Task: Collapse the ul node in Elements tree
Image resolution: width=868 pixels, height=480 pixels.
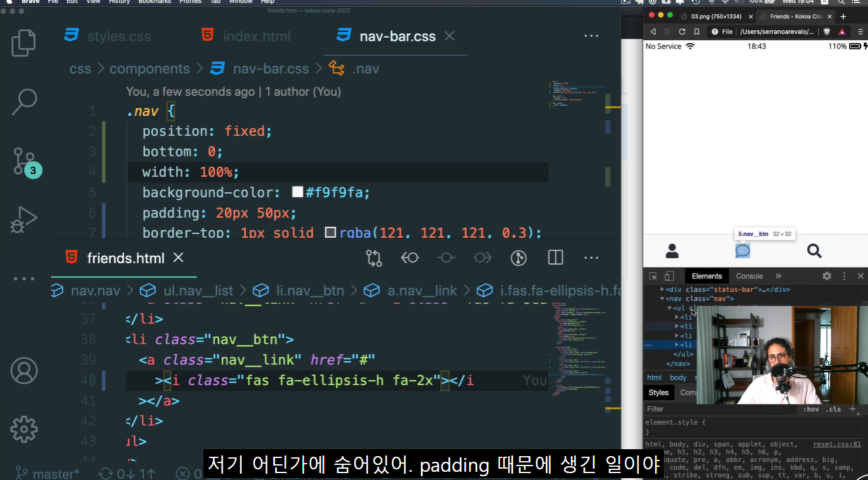Action: pyautogui.click(x=670, y=308)
